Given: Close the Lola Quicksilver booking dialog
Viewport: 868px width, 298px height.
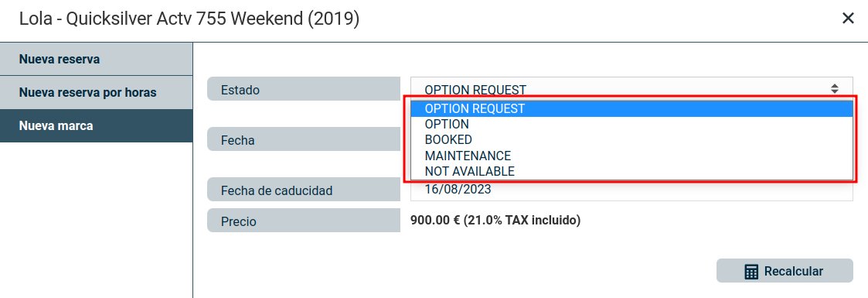Looking at the screenshot, I should 848,19.
